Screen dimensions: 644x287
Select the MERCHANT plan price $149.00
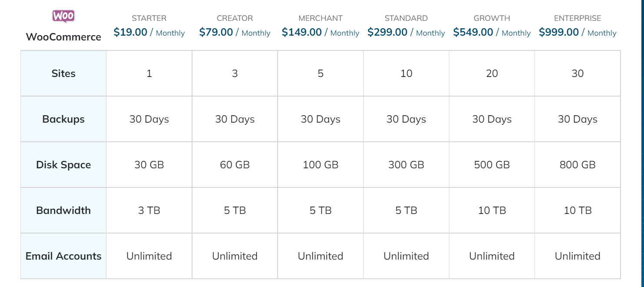point(302,32)
